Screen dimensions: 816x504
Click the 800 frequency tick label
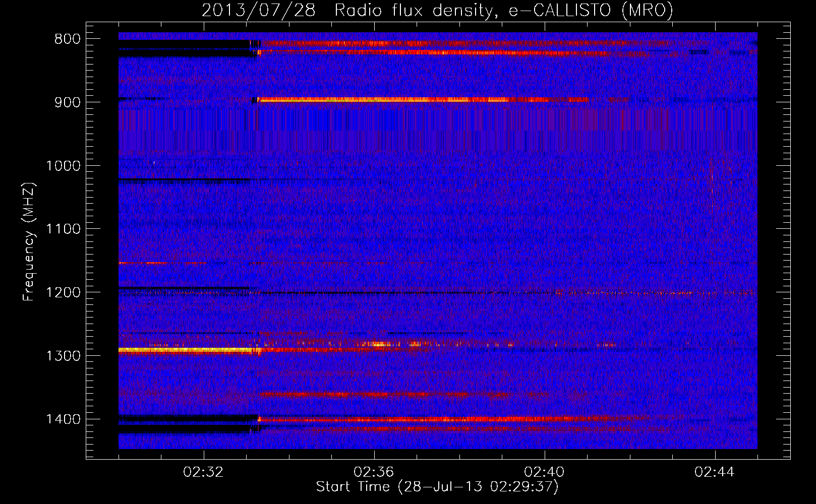tap(67, 39)
